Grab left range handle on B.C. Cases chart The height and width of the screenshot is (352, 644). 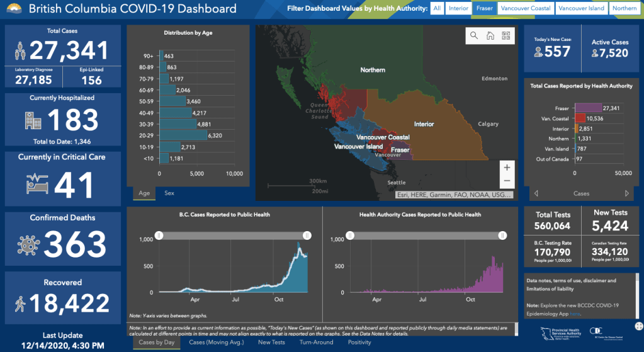click(159, 235)
